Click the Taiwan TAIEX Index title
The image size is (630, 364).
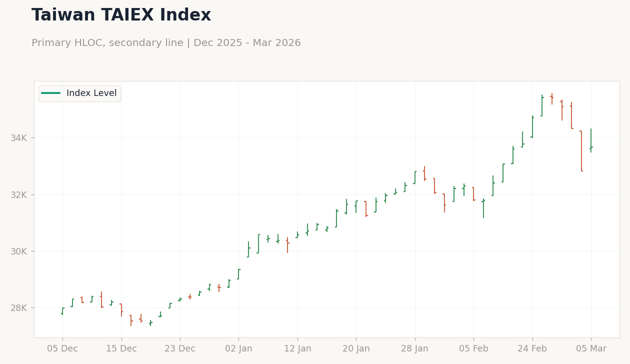(x=121, y=15)
